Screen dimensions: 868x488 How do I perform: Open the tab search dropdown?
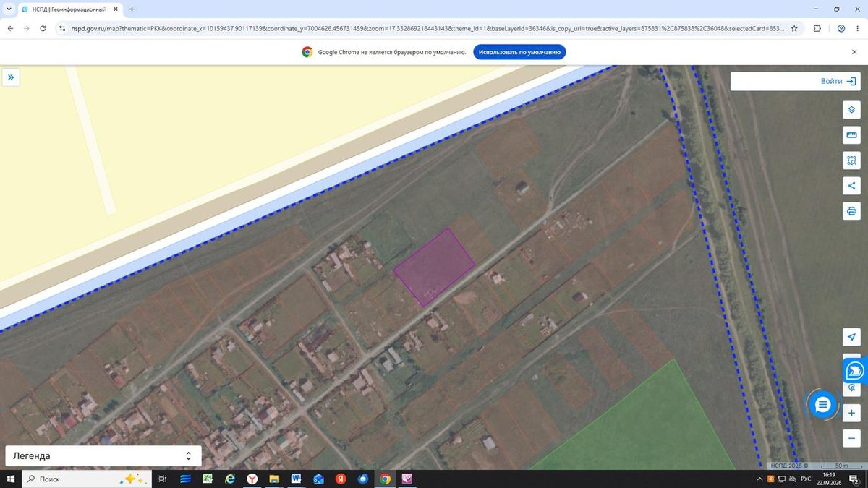pos(9,9)
